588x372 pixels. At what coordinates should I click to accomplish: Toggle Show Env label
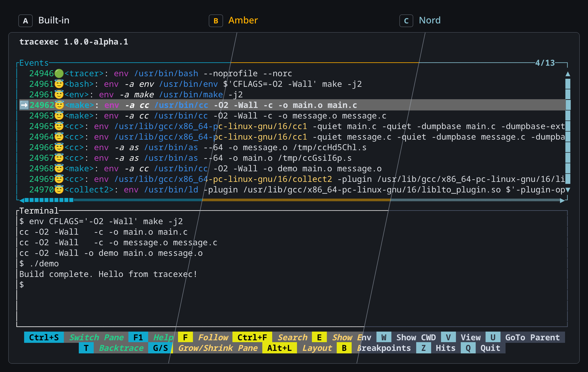(x=352, y=337)
